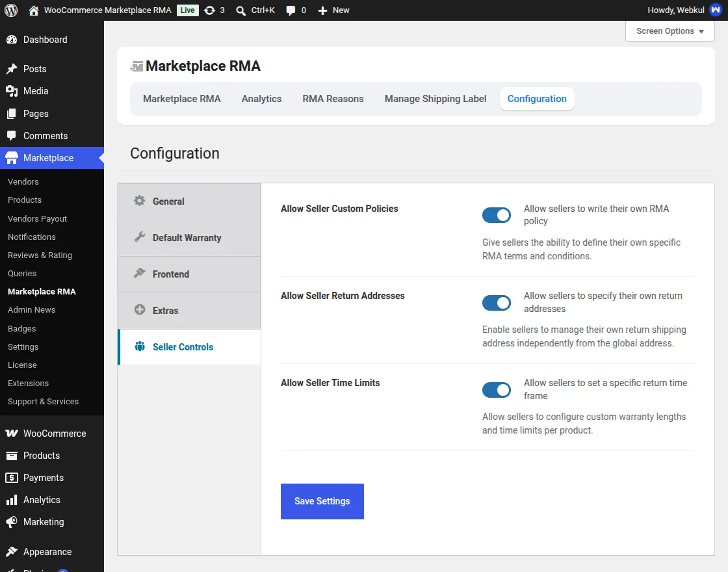Turn off Allow Seller Time Limits
728x572 pixels.
497,390
